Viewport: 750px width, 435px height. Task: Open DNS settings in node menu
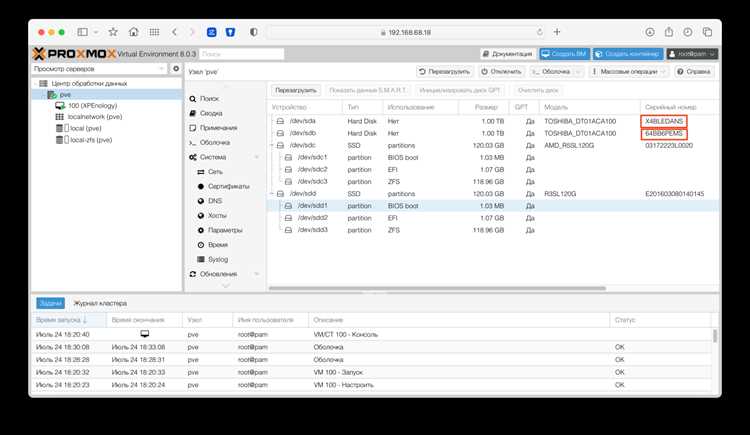[214, 201]
